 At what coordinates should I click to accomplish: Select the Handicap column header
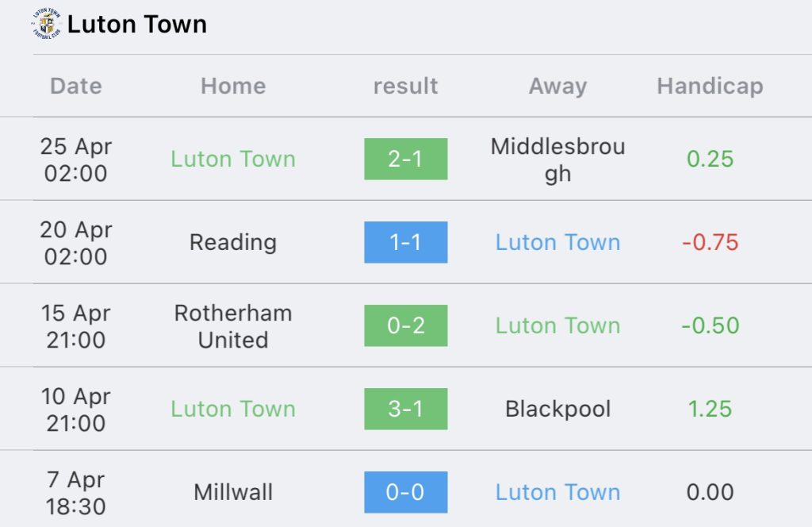[x=710, y=87]
